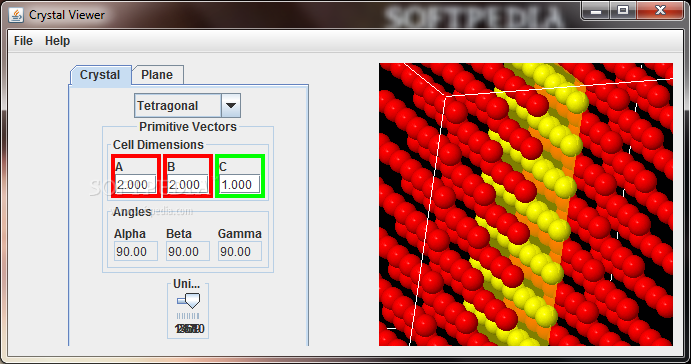Minimize the Crystal Viewer window
The height and width of the screenshot is (364, 691).
[596, 11]
